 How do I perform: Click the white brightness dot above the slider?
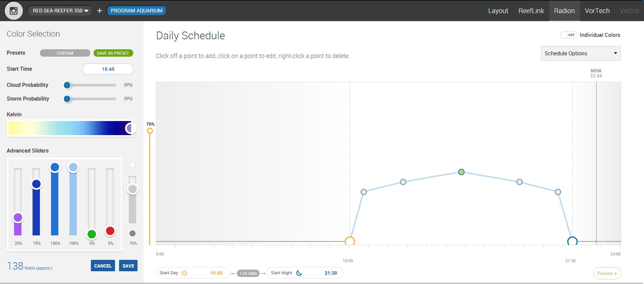point(132,165)
